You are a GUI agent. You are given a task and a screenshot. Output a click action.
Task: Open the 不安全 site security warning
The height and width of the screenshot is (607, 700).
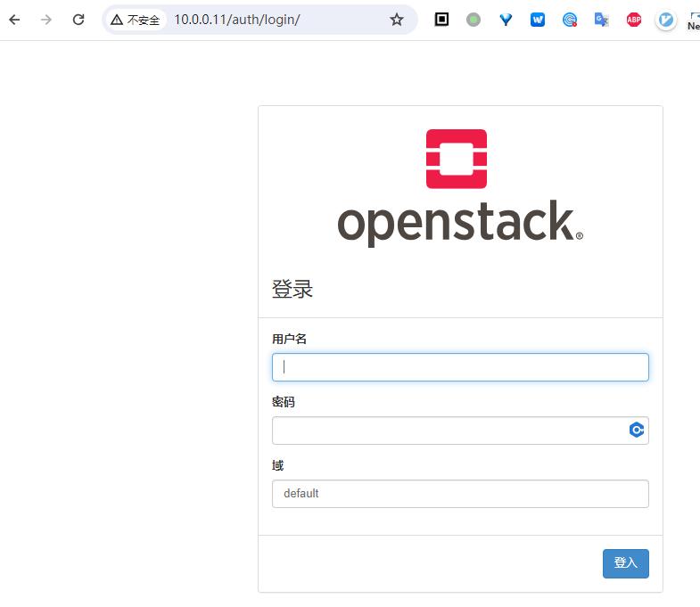tap(136, 20)
